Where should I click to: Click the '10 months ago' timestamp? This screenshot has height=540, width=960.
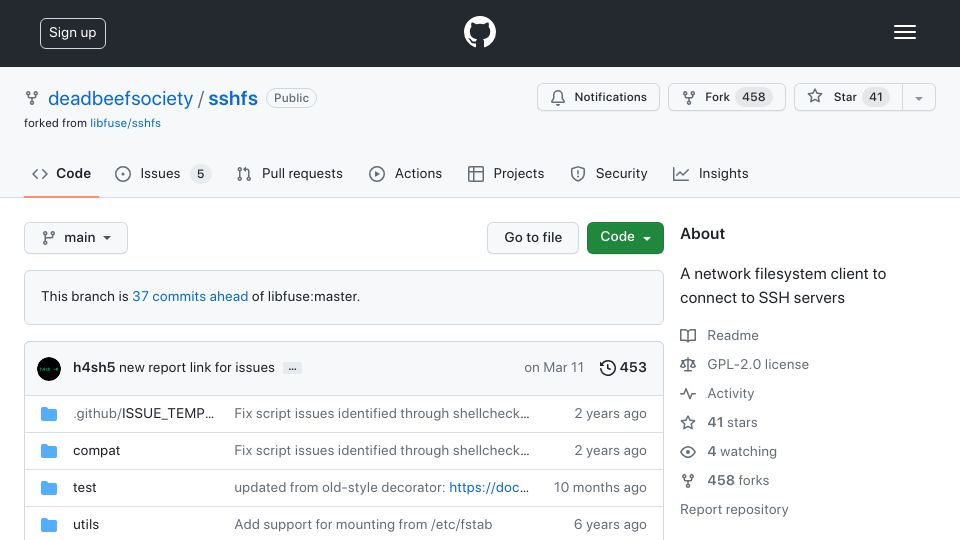click(600, 487)
